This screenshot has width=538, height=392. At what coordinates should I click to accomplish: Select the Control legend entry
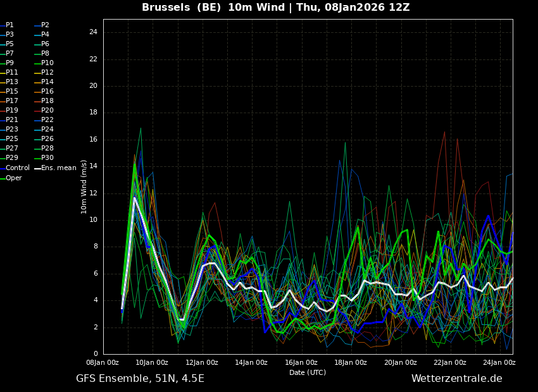18,168
